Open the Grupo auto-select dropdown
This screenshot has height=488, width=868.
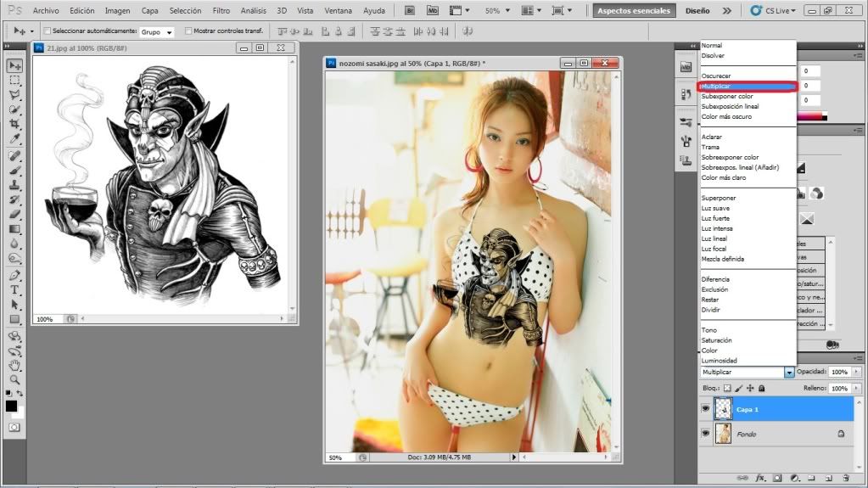[x=157, y=31]
